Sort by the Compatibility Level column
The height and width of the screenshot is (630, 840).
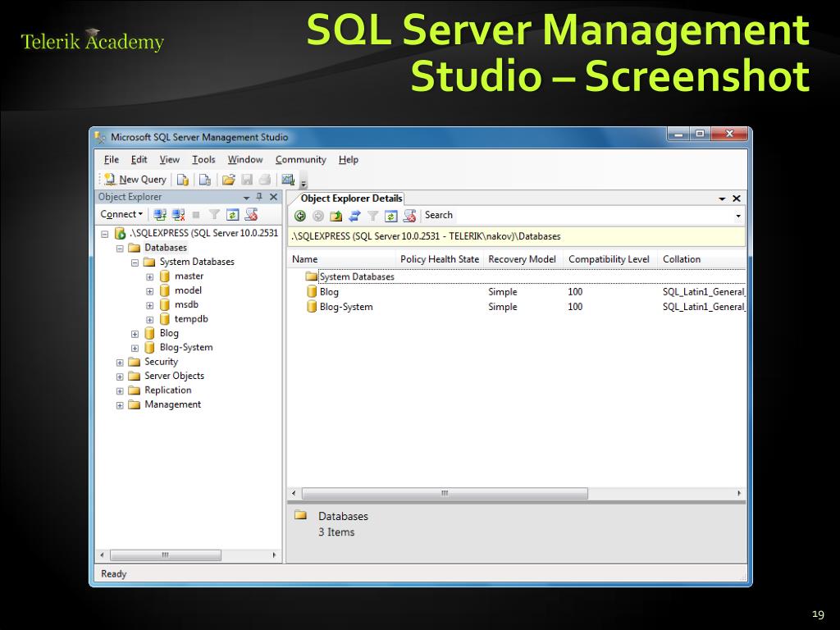pyautogui.click(x=609, y=259)
